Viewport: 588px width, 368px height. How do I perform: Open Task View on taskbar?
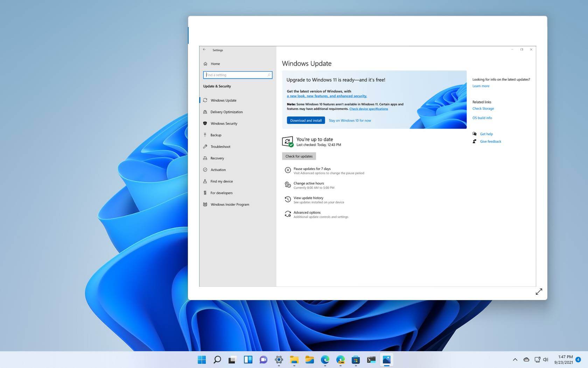pyautogui.click(x=232, y=360)
